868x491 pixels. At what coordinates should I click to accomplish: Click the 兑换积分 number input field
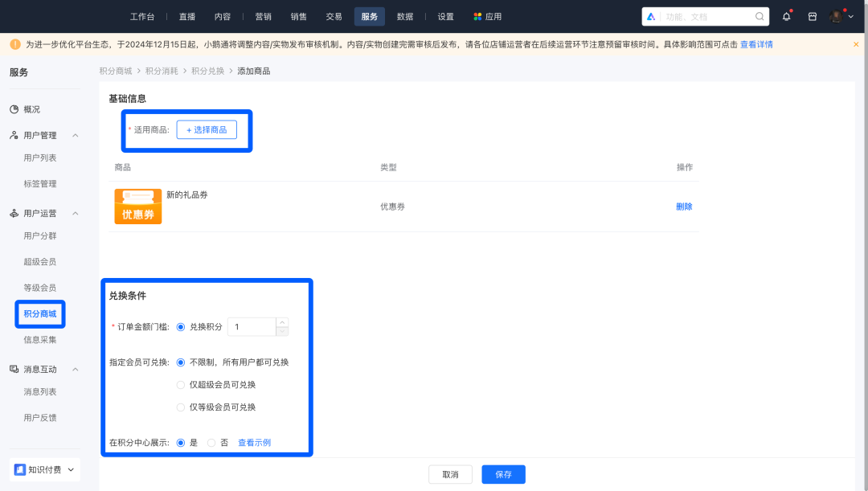252,327
